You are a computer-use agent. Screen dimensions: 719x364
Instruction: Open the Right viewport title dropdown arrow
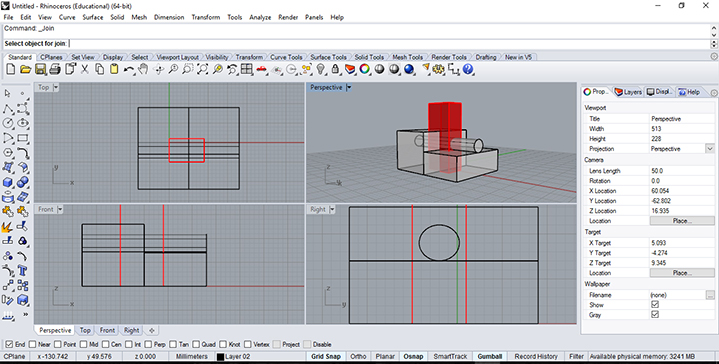(332, 209)
